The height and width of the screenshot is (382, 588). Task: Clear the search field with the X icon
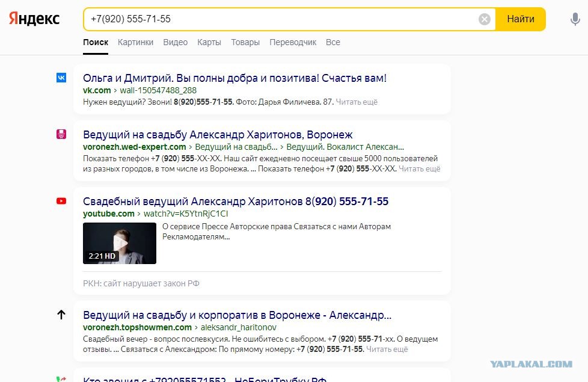click(x=485, y=19)
